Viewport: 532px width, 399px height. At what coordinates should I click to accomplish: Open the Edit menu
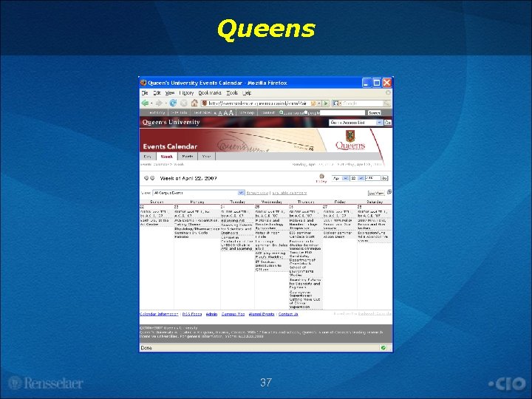pyautogui.click(x=157, y=92)
